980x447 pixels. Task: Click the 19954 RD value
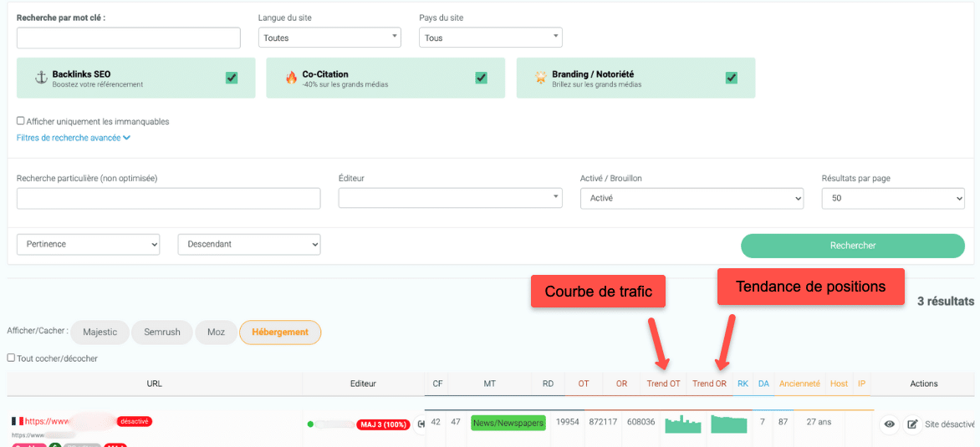point(568,422)
